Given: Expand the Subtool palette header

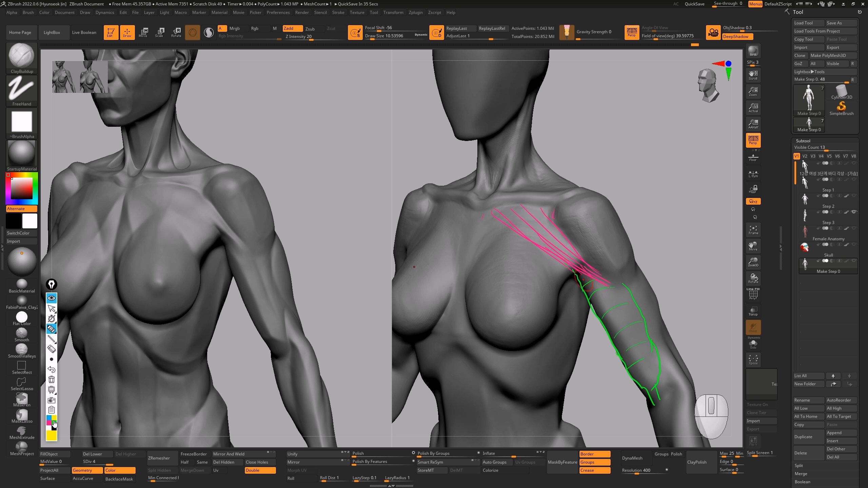Looking at the screenshot, I should [x=803, y=141].
